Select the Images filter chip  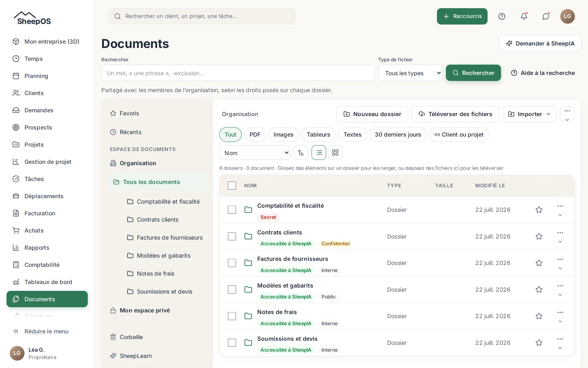[283, 134]
